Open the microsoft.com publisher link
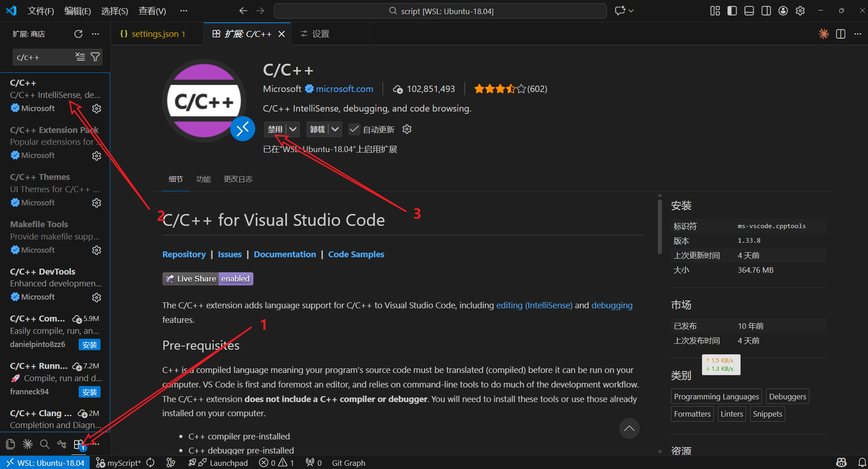The height and width of the screenshot is (469, 868). pos(344,89)
